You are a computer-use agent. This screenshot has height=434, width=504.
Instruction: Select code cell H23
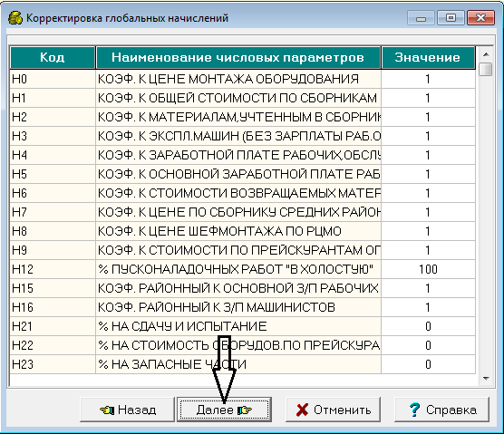[53, 364]
